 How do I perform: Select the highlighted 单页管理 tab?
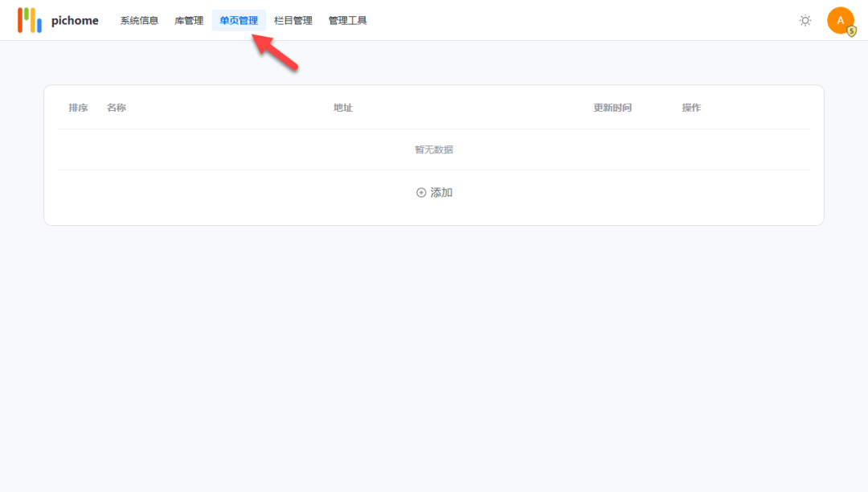coord(238,20)
